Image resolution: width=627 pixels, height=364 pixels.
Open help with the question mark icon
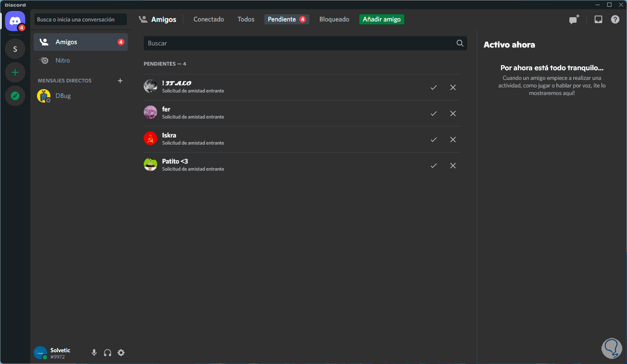[x=615, y=19]
